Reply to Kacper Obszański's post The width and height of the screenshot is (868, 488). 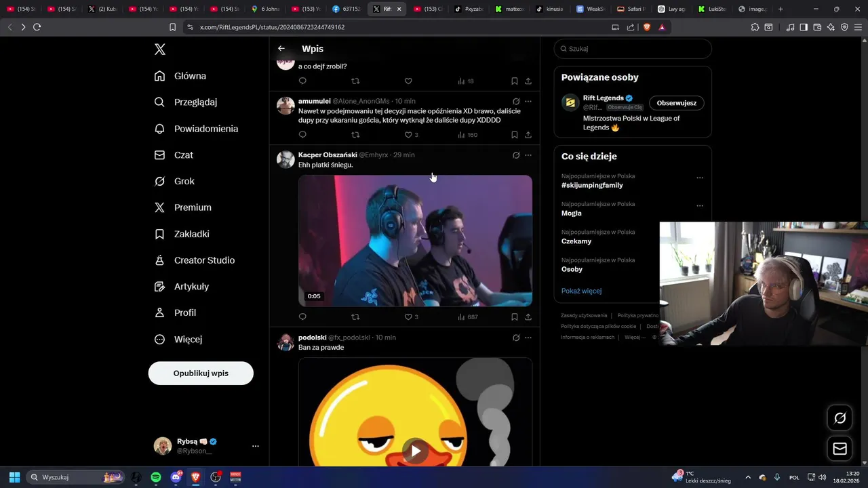click(x=302, y=317)
